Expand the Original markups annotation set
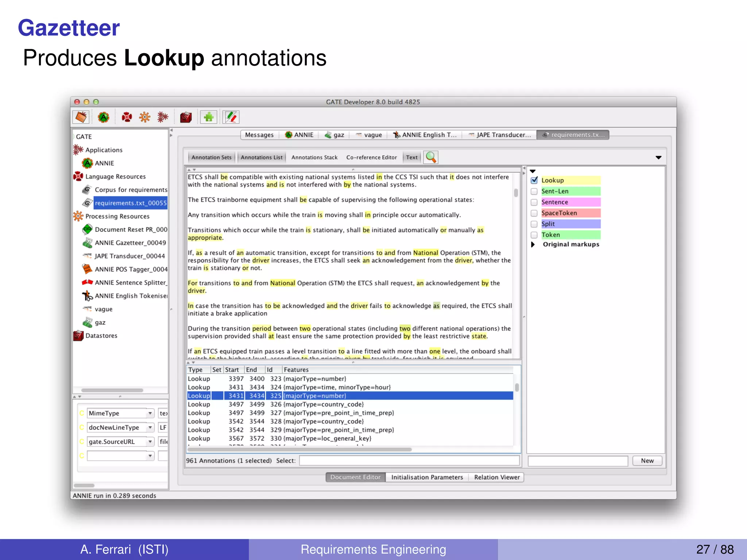Viewport: 747px width, 560px height. [533, 244]
